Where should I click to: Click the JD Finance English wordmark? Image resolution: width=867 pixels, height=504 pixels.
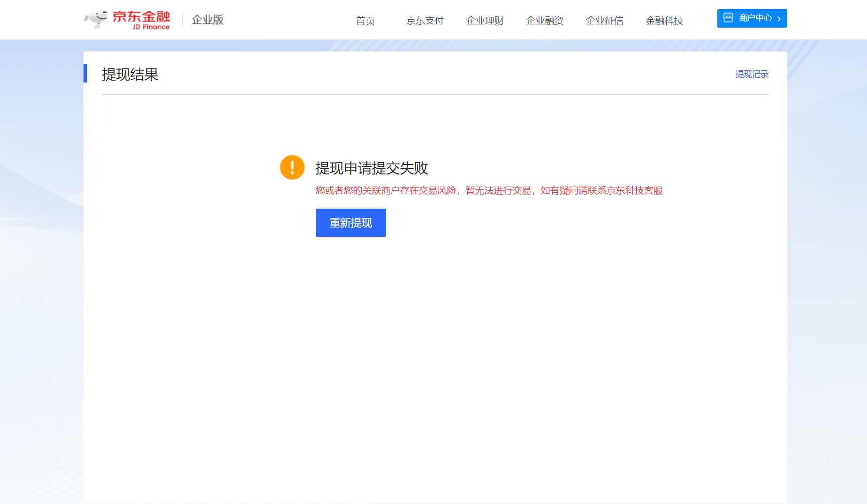coord(151,26)
